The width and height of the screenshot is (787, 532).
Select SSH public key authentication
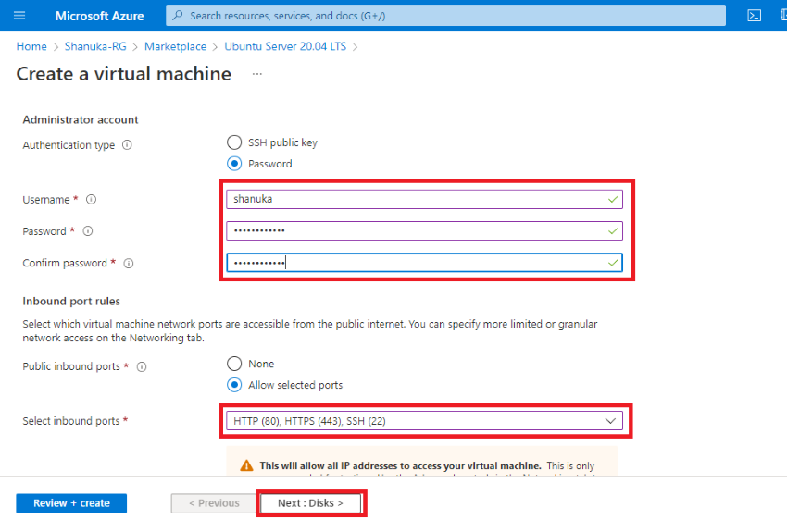[x=234, y=142]
